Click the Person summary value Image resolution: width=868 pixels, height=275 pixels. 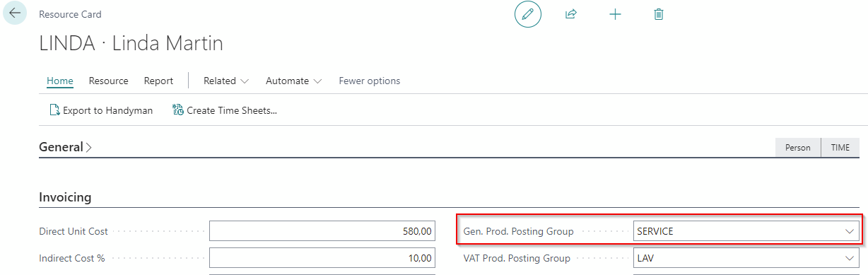point(798,148)
